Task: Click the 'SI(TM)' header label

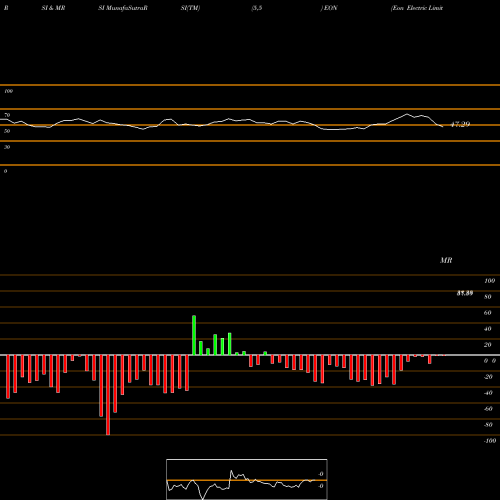Action: pos(190,8)
